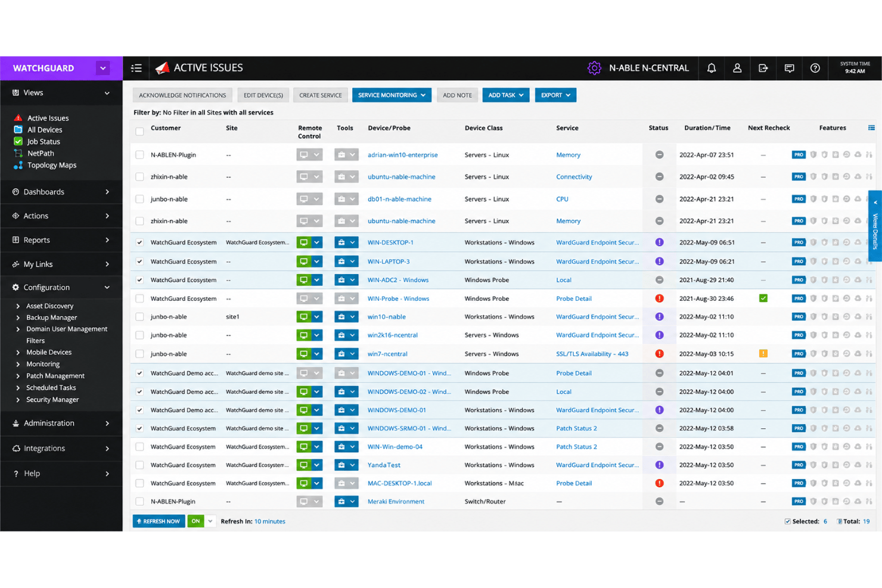882x588 pixels.
Task: Click the help question mark icon
Action: tap(815, 68)
